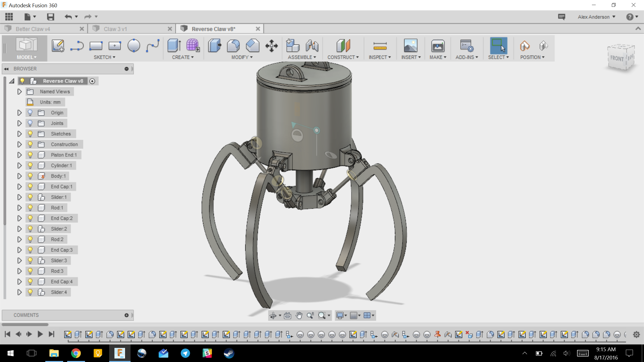Open the Alex Anderson account dropdown
Viewport: 644px width, 362px height.
[x=596, y=17]
